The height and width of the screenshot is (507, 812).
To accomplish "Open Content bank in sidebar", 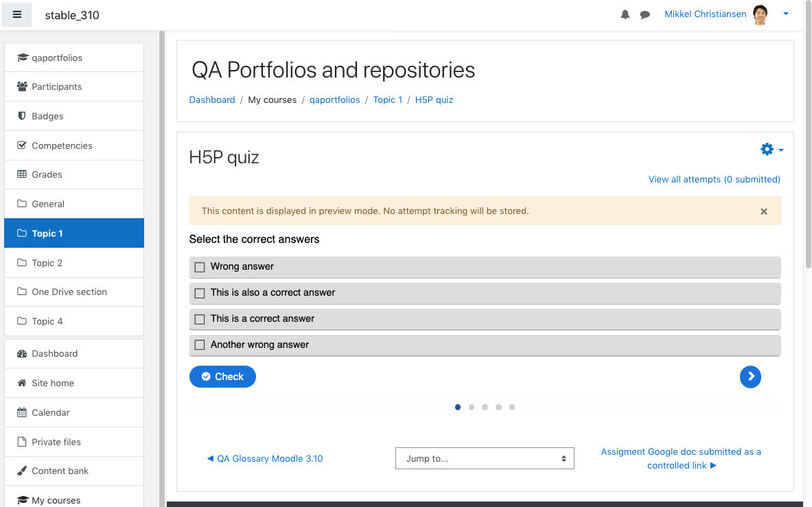I will click(x=74, y=471).
